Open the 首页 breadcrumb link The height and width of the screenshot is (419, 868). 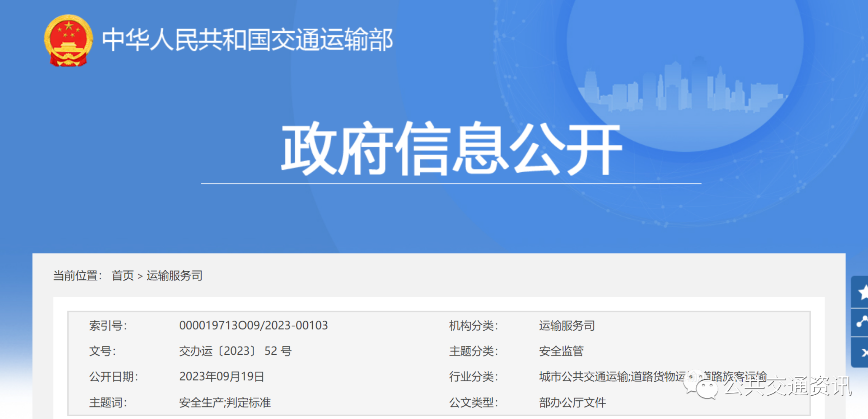(123, 276)
